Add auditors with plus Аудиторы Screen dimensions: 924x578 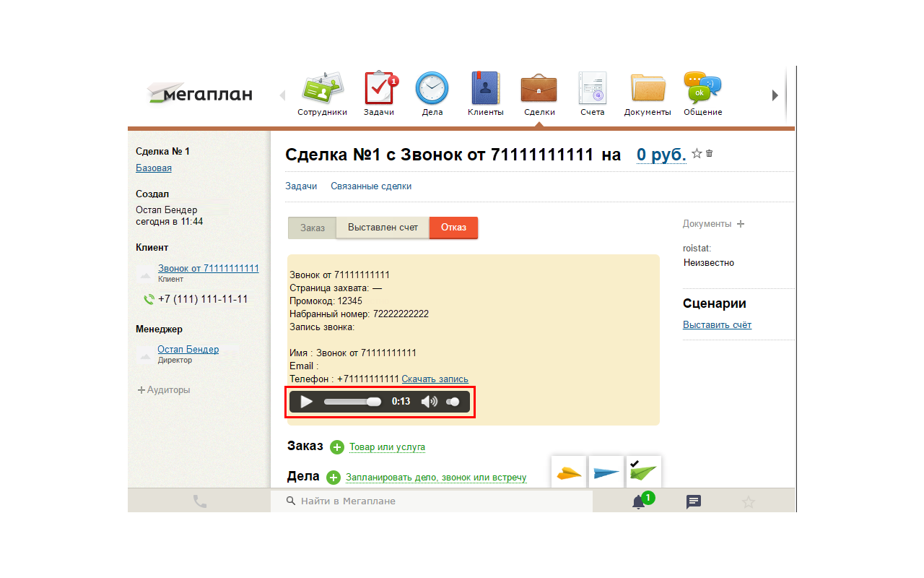[x=164, y=390]
